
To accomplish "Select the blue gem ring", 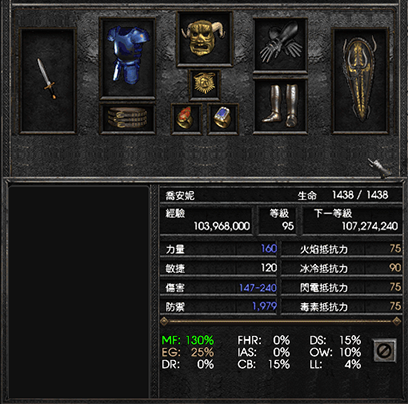I will tap(222, 117).
